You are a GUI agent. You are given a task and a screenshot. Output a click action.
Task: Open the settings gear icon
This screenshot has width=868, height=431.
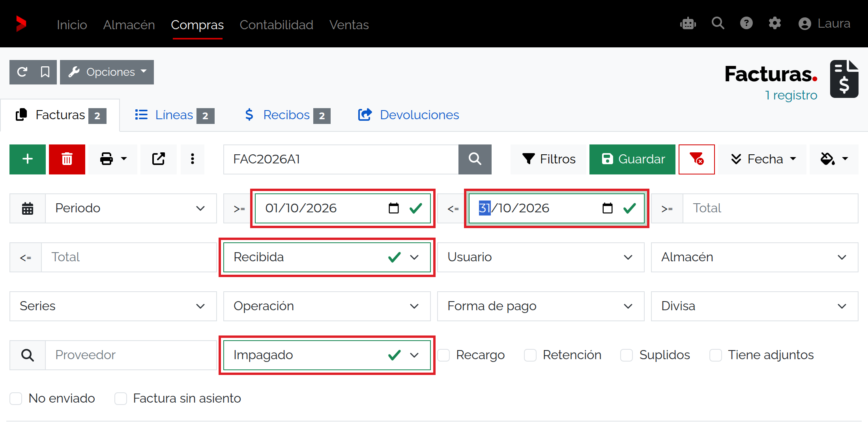[x=774, y=23]
